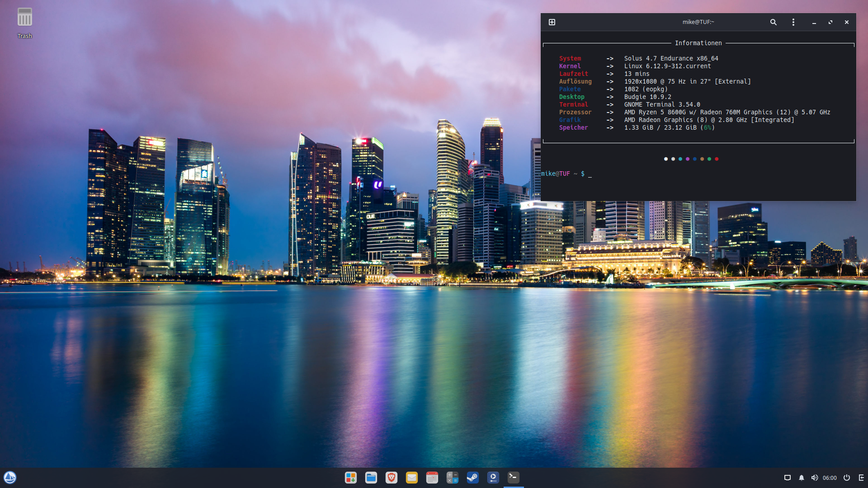Select the red palette dot in fastfetch output
This screenshot has height=488, width=868.
coord(717,159)
